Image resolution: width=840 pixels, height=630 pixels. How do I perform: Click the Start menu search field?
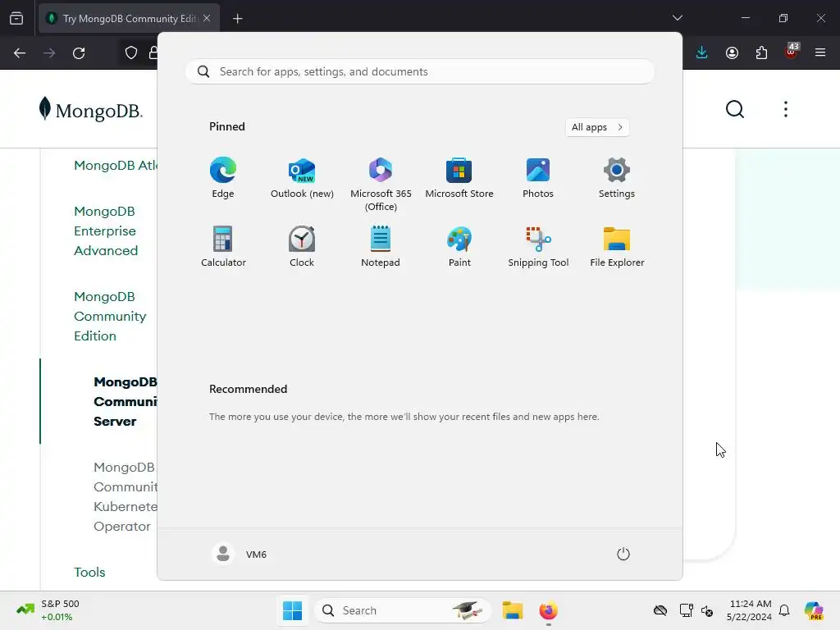[x=420, y=72]
